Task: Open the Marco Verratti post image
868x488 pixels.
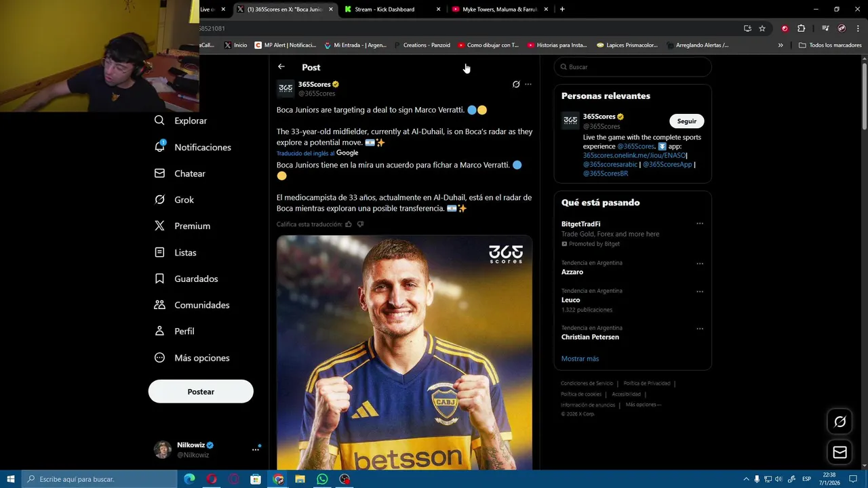Action: click(x=404, y=352)
